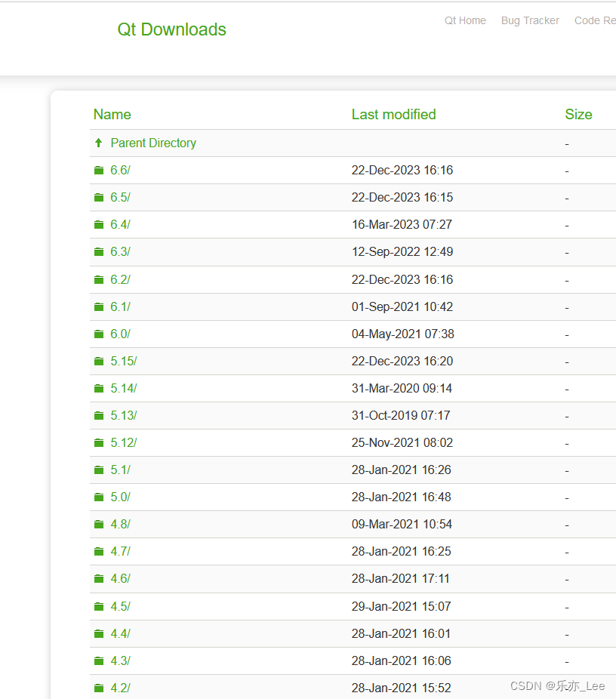Open the 4.3/ directory link
The image size is (616, 699).
point(120,661)
